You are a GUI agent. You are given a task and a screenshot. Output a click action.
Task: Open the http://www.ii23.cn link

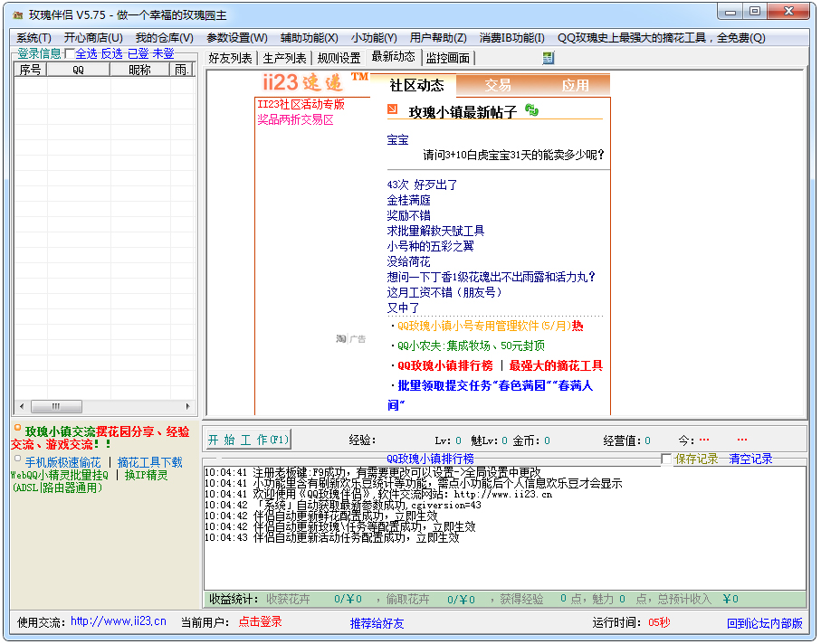(119, 621)
